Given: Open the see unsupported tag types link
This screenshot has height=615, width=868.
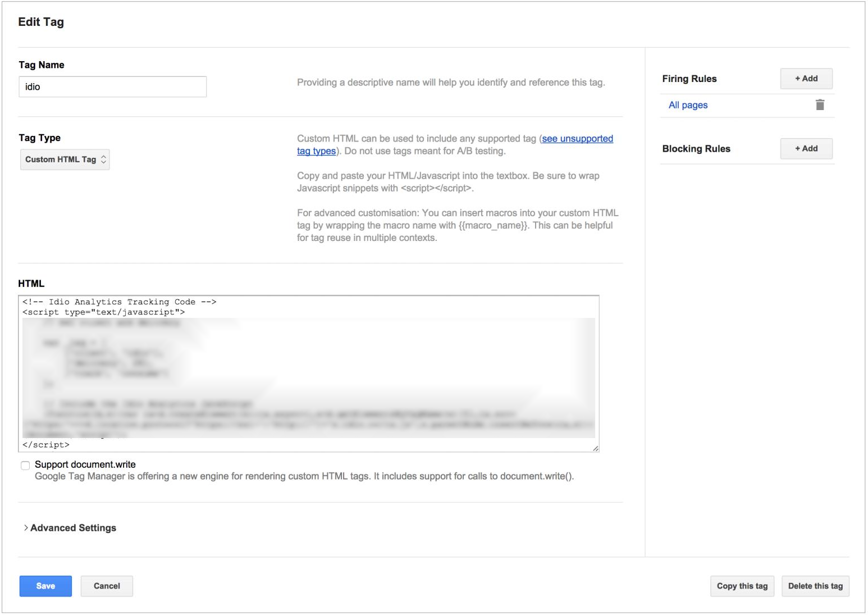Looking at the screenshot, I should pos(577,139).
